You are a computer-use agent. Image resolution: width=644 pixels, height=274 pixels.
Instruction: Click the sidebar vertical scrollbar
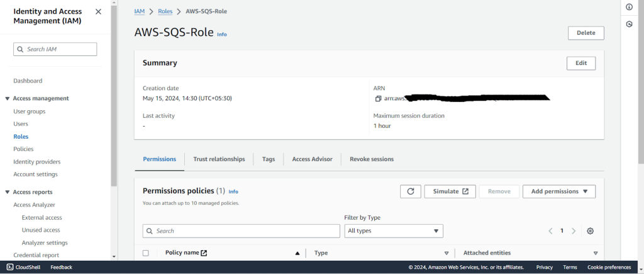click(114, 96)
